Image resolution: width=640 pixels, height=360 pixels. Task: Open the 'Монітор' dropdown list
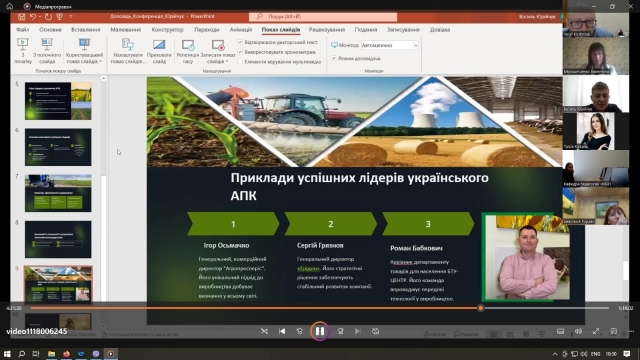[416, 45]
